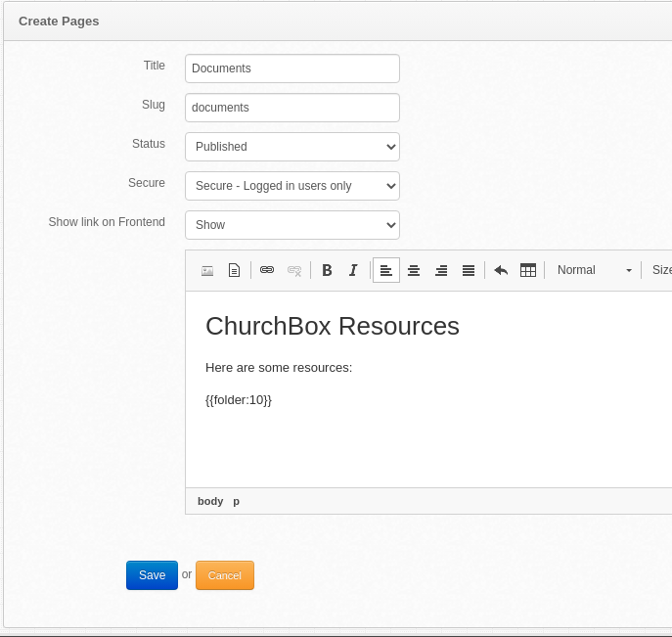Center align the editor text
The height and width of the screenshot is (637, 672).
[414, 270]
